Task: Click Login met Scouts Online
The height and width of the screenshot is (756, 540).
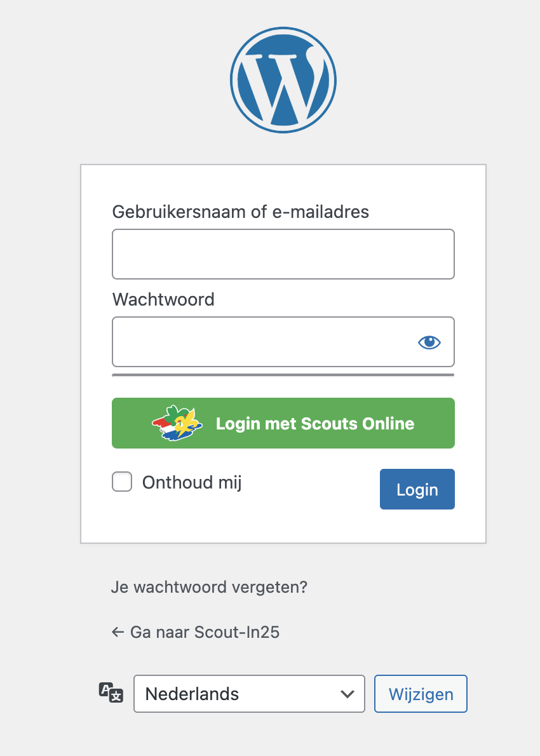Action: [x=283, y=422]
